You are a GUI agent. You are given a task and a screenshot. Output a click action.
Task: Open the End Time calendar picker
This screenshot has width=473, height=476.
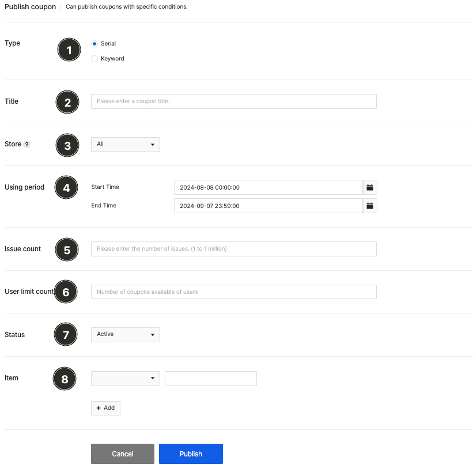click(370, 206)
